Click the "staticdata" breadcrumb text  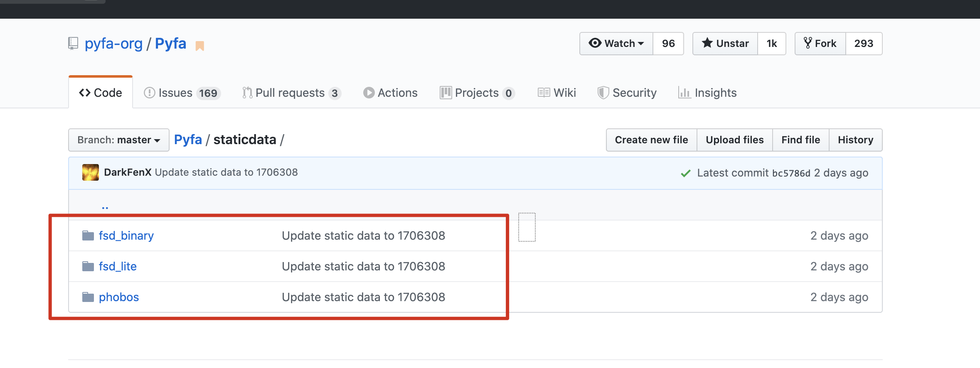[x=245, y=140]
